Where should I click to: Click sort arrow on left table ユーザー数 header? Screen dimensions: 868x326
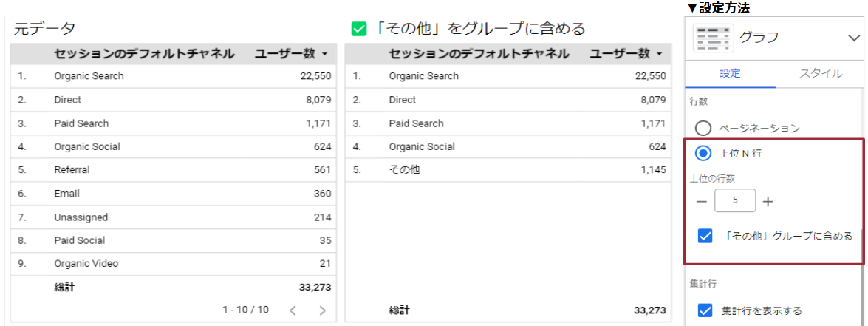pos(325,54)
